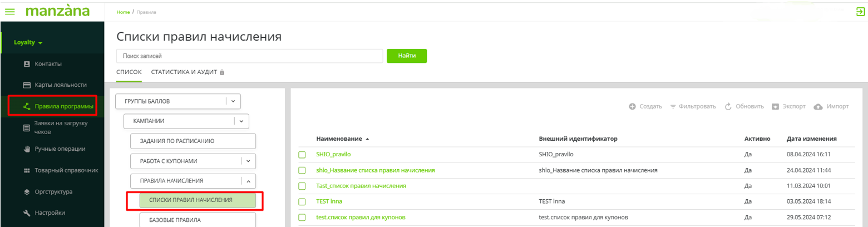Click the logout icon in top right
This screenshot has width=868, height=227.
click(x=860, y=11)
